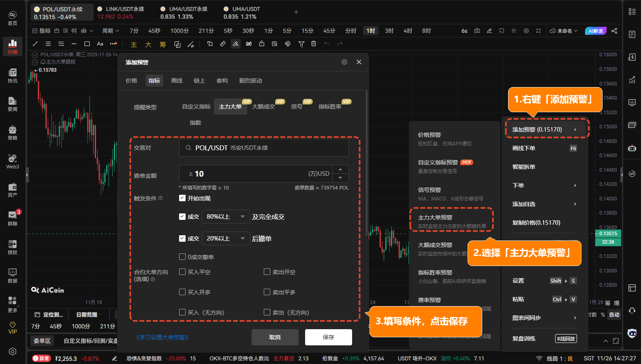The image size is (641, 364).
Task: Click the filter funnel icon in drawing toolbar
Action: (301, 44)
